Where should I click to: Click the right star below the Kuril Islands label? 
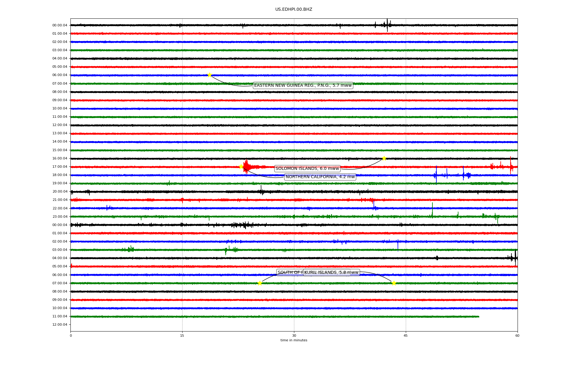394,283
